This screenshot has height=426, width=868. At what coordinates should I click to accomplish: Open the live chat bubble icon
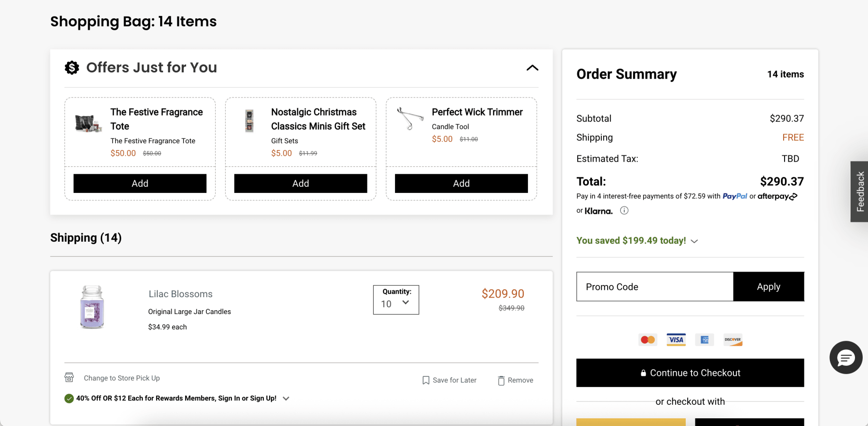click(846, 357)
